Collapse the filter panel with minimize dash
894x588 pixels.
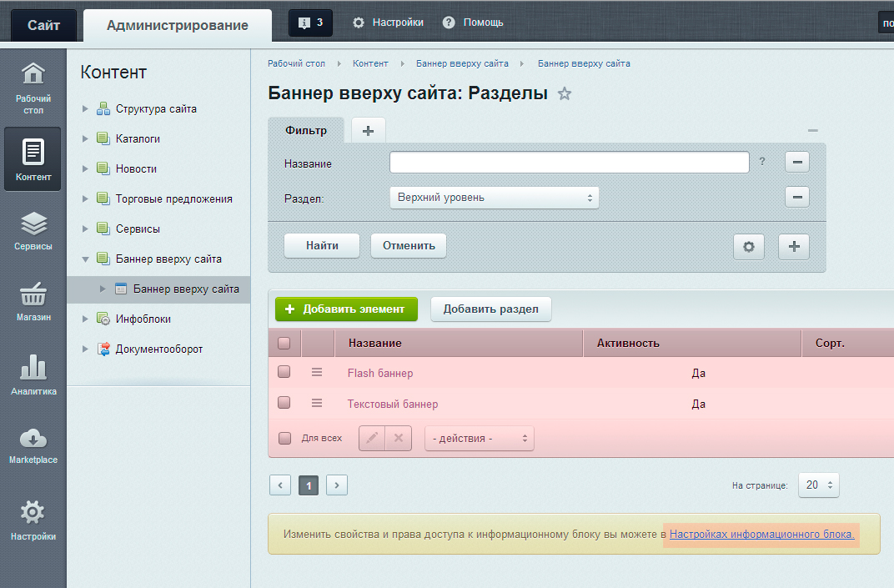[813, 131]
